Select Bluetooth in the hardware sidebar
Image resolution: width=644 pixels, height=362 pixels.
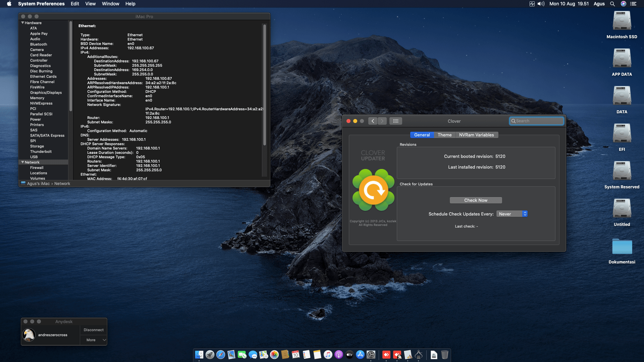click(39, 44)
